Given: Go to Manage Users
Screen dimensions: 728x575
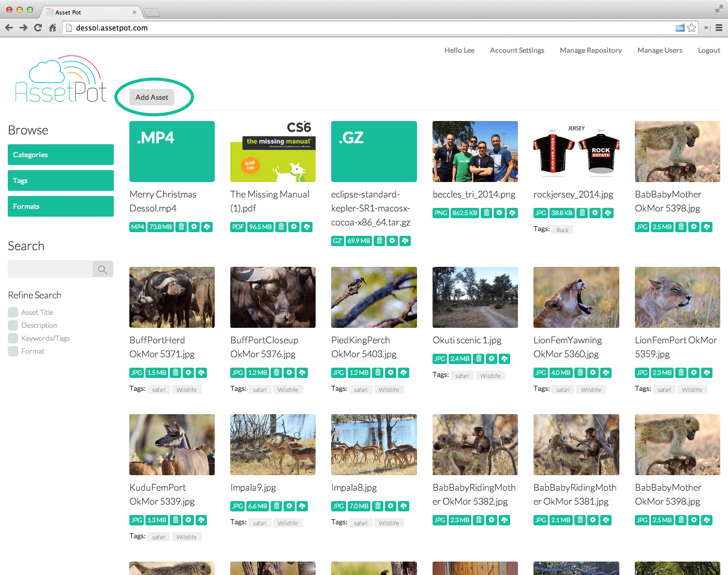Looking at the screenshot, I should click(x=660, y=50).
